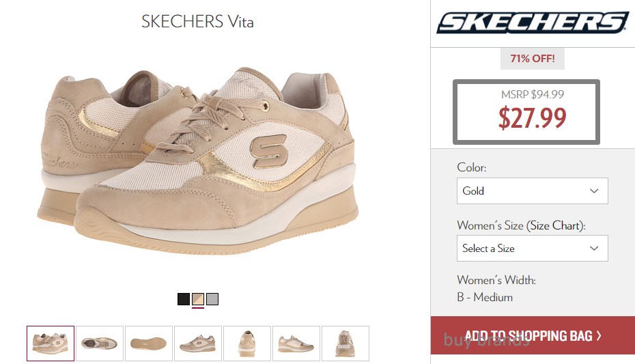Click the 71% OFF discount badge
This screenshot has height=364, width=635.
pyautogui.click(x=532, y=59)
